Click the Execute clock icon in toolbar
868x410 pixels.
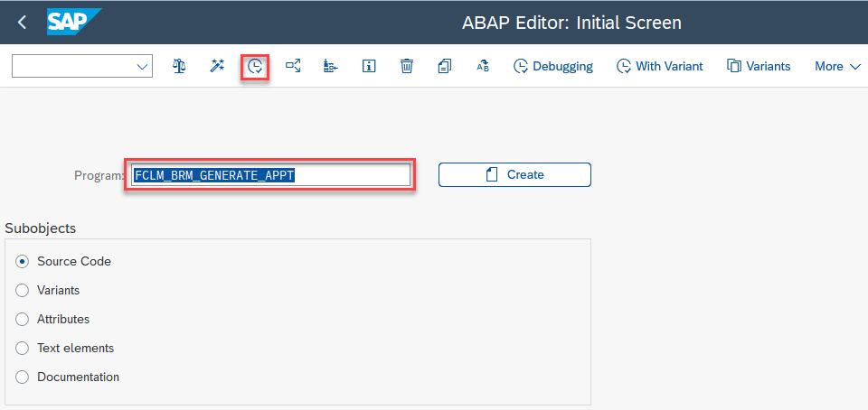255,67
